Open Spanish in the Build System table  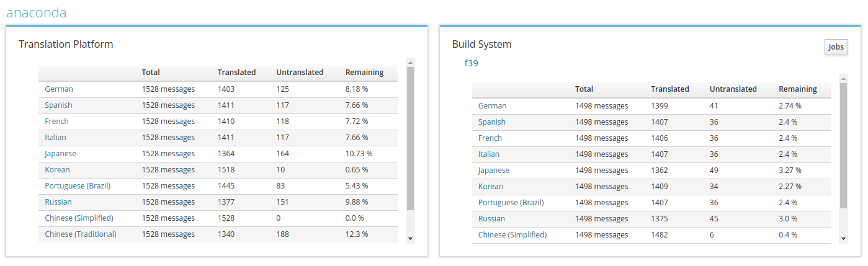492,122
